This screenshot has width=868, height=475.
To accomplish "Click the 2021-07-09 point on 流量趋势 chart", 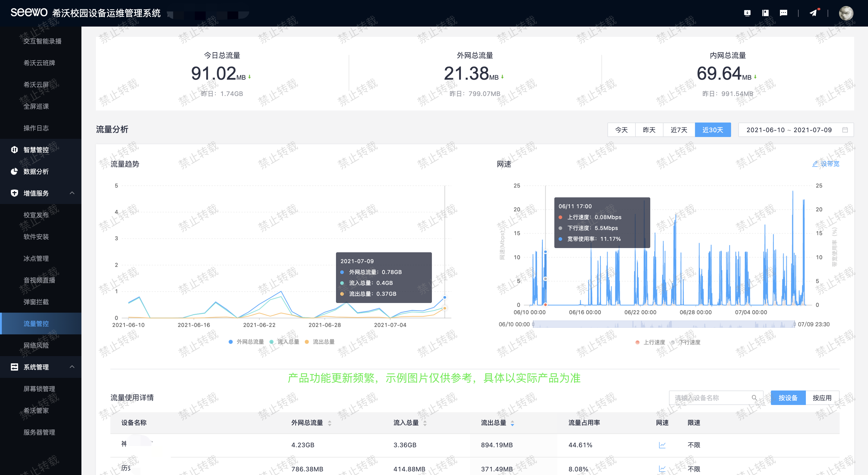I will (445, 297).
